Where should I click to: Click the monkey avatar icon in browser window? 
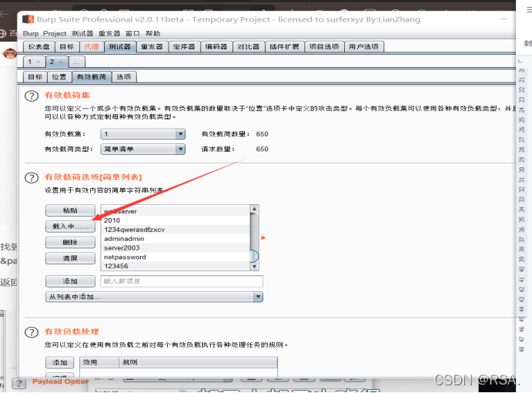(10, 54)
